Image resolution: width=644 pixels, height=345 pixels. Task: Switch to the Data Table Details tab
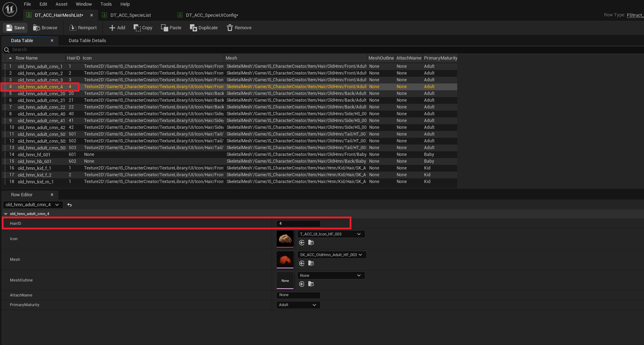[87, 41]
